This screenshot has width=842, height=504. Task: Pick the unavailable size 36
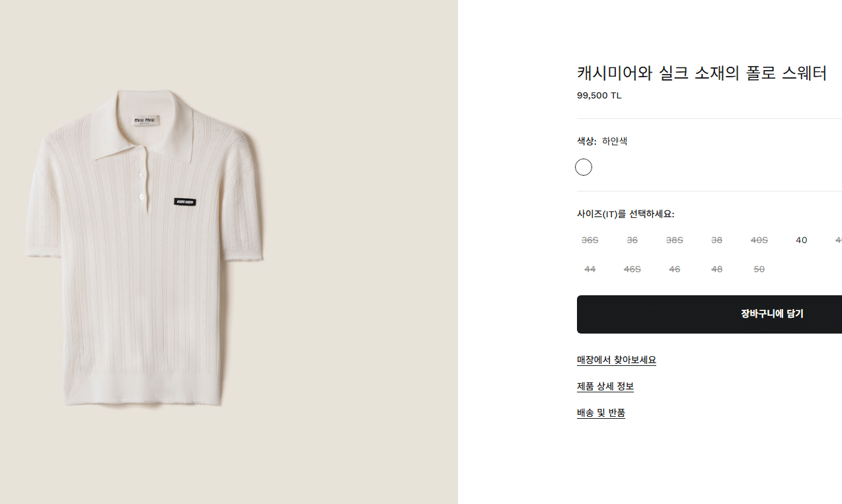632,240
